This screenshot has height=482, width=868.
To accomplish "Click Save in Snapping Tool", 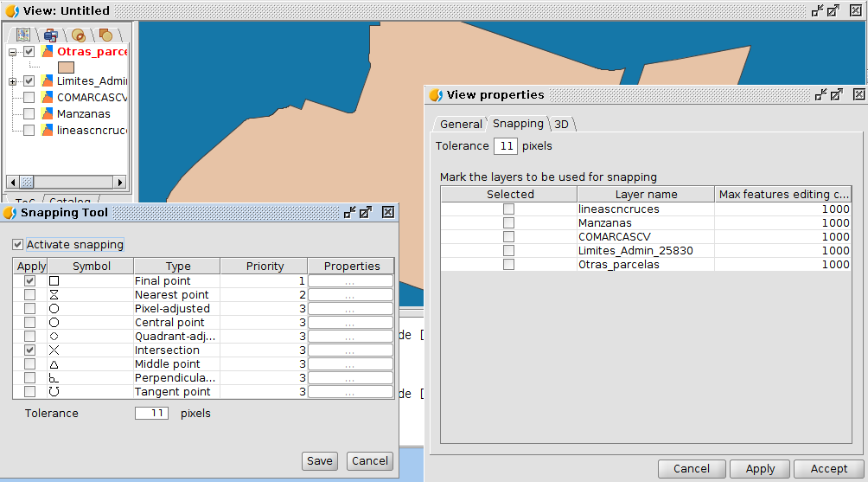I will [319, 461].
